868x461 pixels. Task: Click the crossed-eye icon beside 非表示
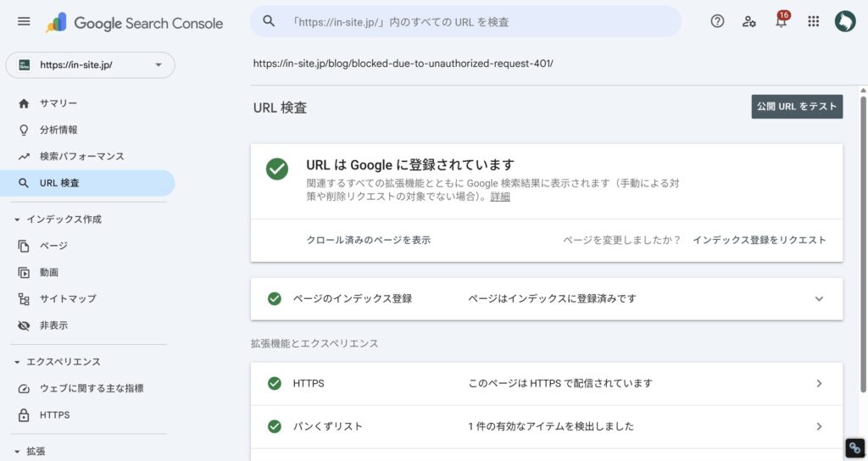24,325
